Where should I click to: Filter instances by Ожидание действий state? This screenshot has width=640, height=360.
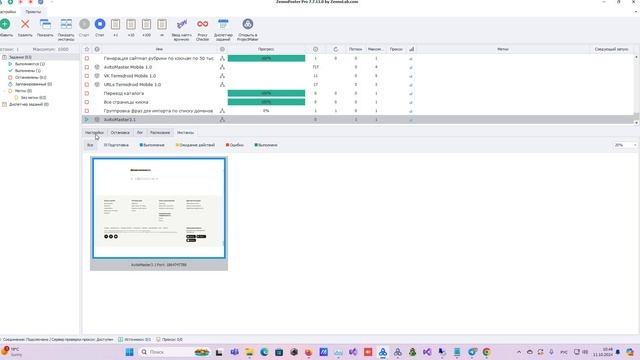pos(195,145)
